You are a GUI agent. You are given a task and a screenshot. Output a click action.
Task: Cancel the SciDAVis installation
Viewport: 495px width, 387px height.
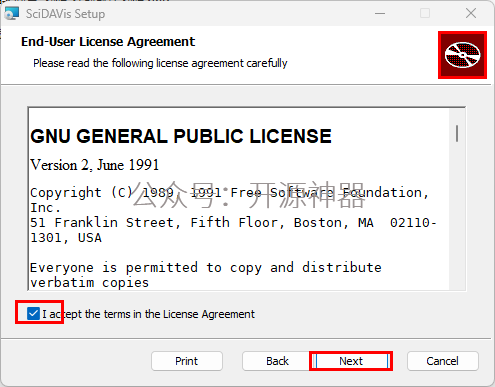(x=442, y=361)
